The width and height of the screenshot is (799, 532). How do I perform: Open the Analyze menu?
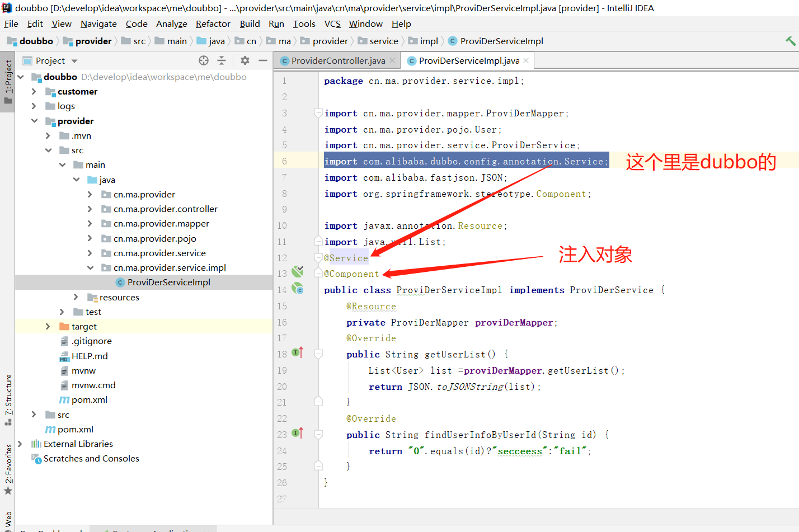pos(172,23)
